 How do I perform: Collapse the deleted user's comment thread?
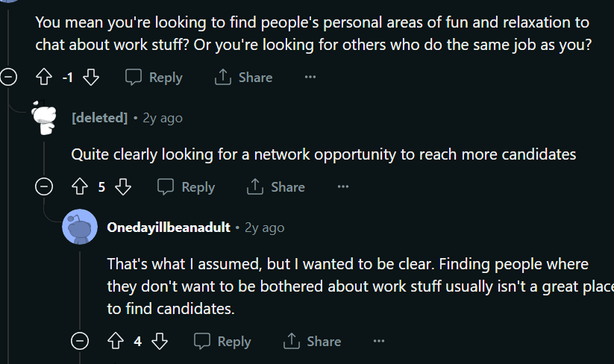coord(44,186)
